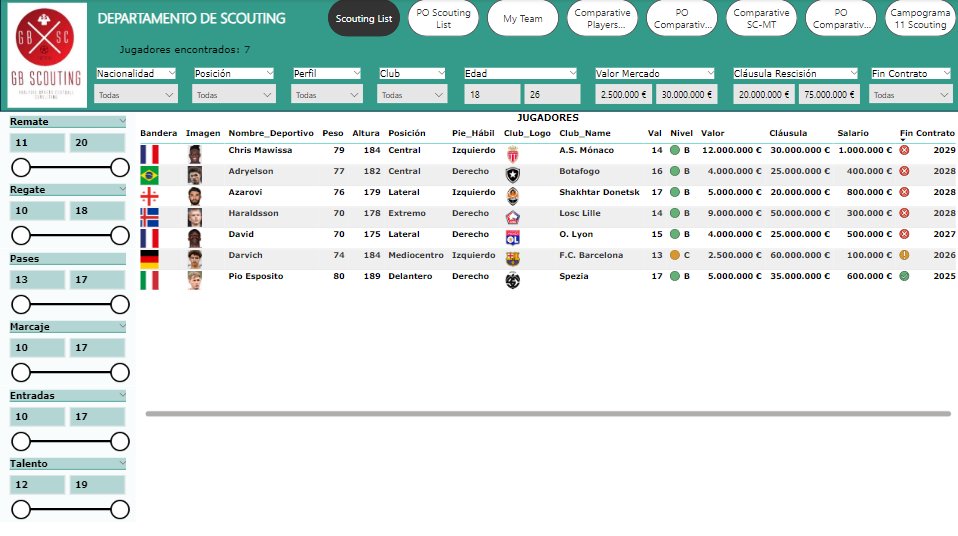Click the Shakhtar Donetsk club logo

coord(513,196)
